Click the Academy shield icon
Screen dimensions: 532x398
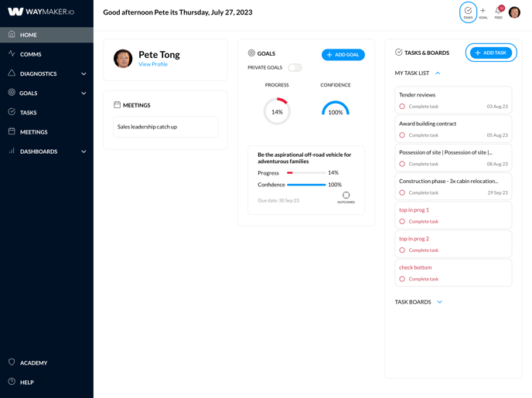coord(12,362)
